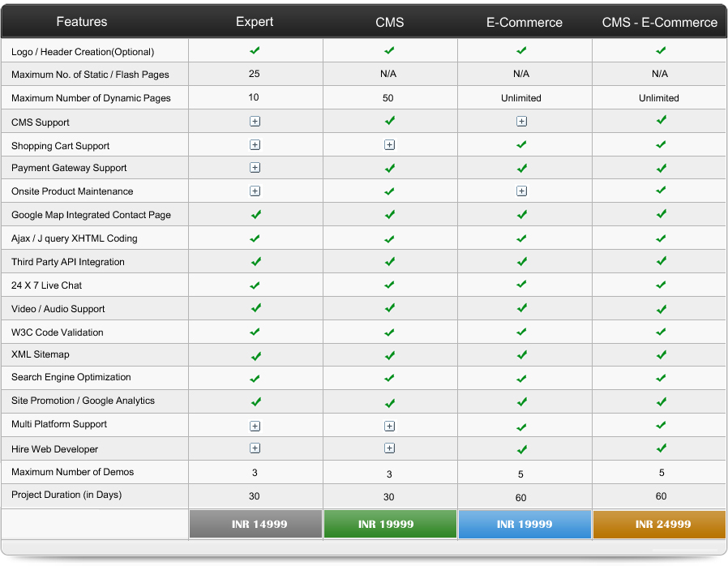Click the XML Sitemap checkmark in the CMS column
Image resolution: width=728 pixels, height=566 pixels.
(x=389, y=355)
